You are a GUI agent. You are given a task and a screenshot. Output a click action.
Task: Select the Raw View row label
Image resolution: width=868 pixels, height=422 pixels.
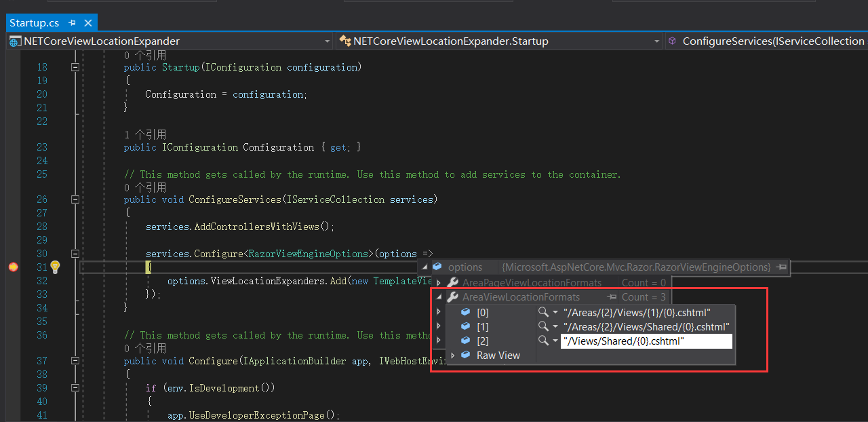(x=498, y=355)
